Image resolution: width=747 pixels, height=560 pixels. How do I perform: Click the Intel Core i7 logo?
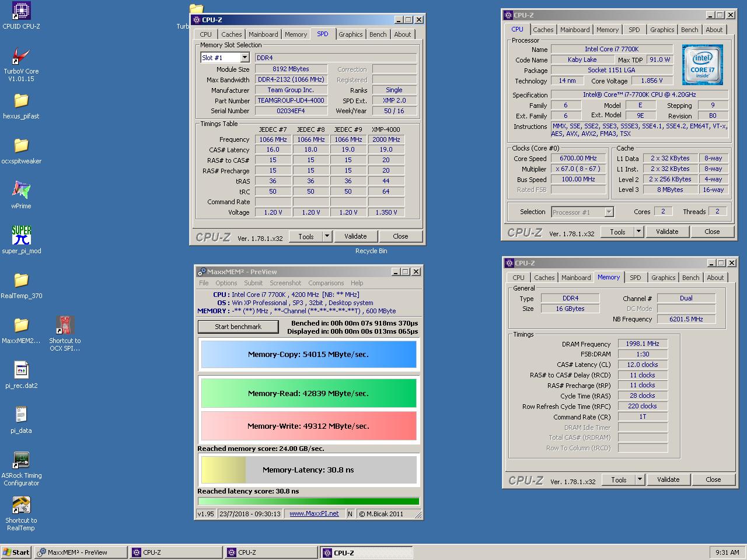click(x=703, y=64)
